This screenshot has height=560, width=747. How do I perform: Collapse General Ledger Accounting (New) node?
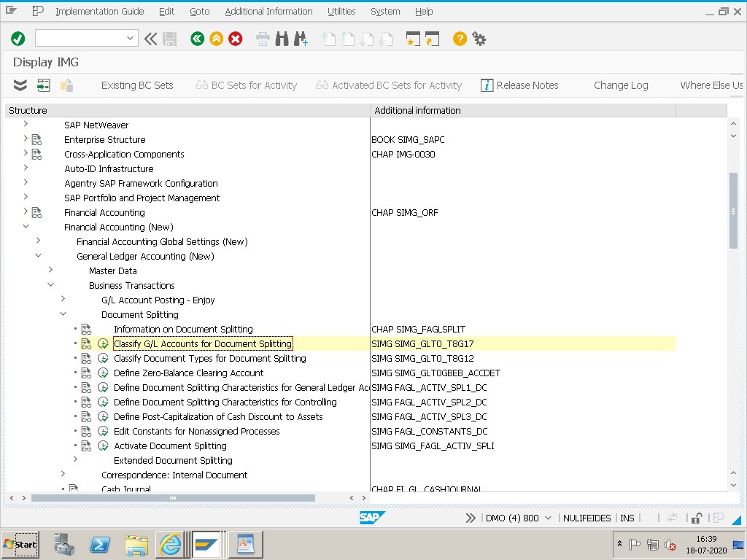coord(38,255)
